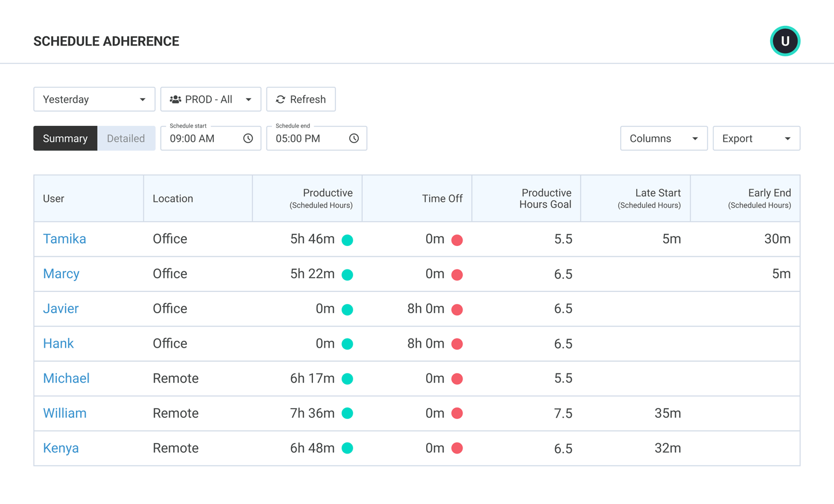Open the Yesterday date range dropdown

tap(94, 99)
